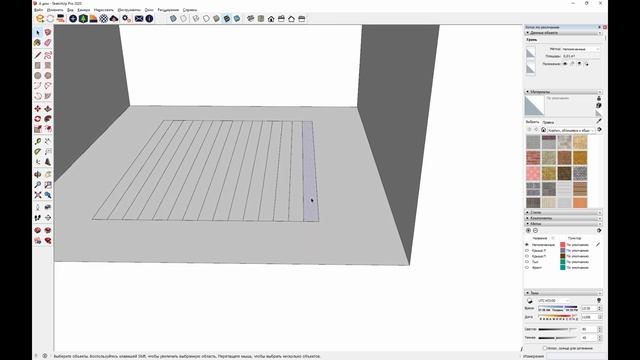The image size is (640, 360).
Task: Activate the Line pencil tool
Action: click(38, 55)
